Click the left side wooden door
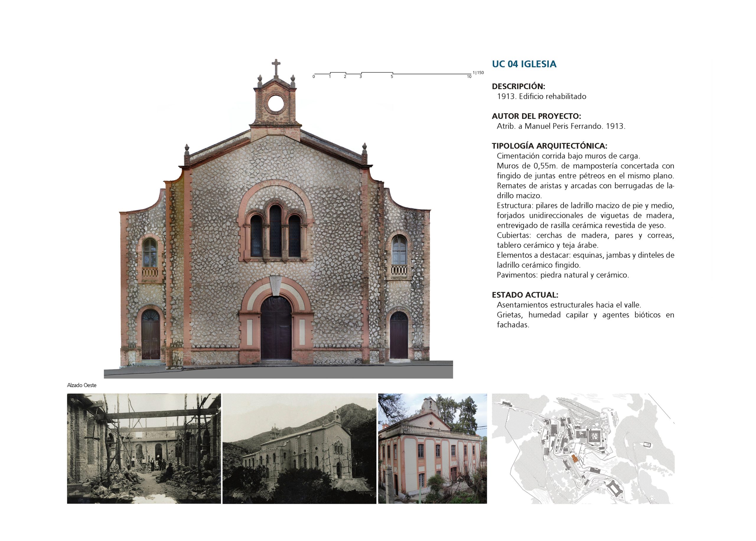This screenshot has height=541, width=756. (151, 335)
